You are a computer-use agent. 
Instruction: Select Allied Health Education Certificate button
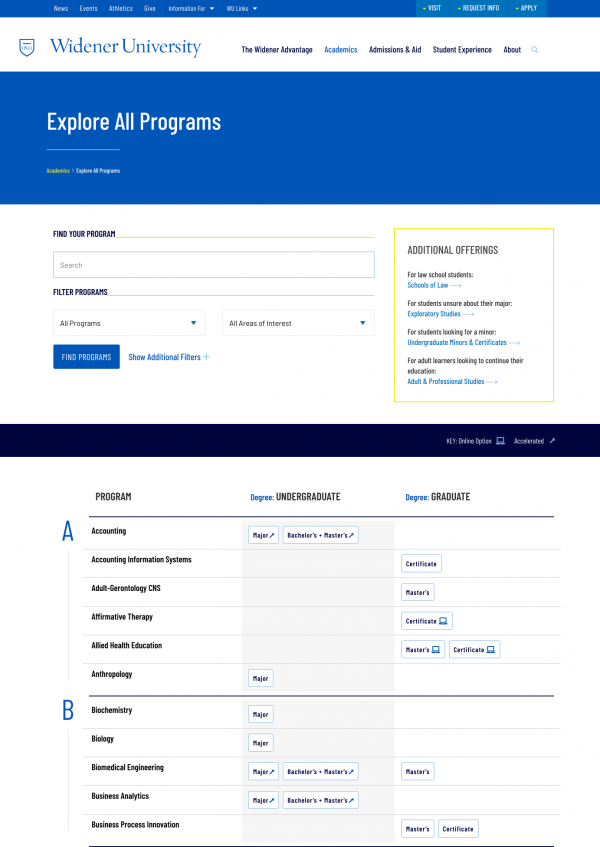[474, 649]
